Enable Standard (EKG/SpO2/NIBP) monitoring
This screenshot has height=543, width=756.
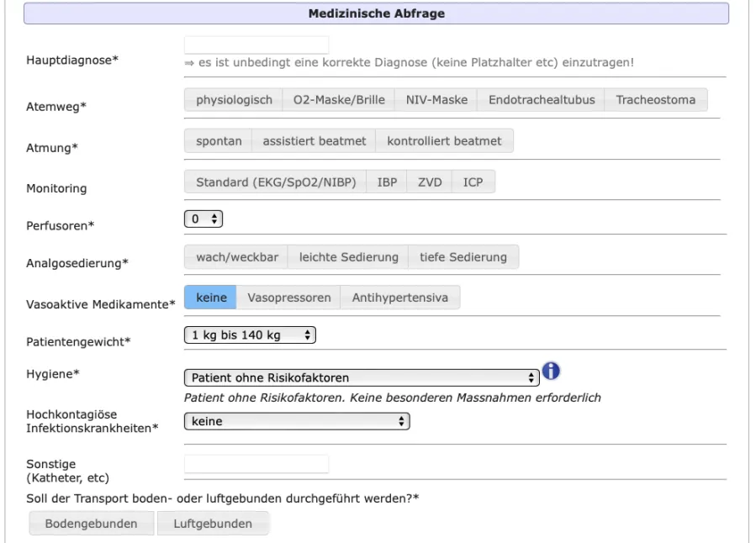(x=275, y=182)
